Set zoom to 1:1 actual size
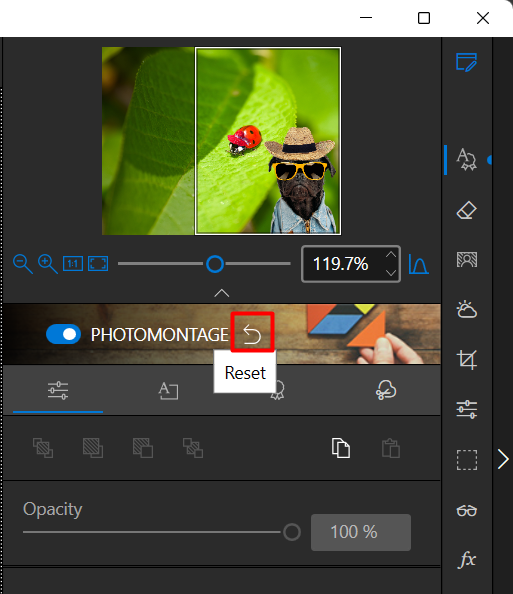Viewport: 513px width, 594px height. pos(73,264)
